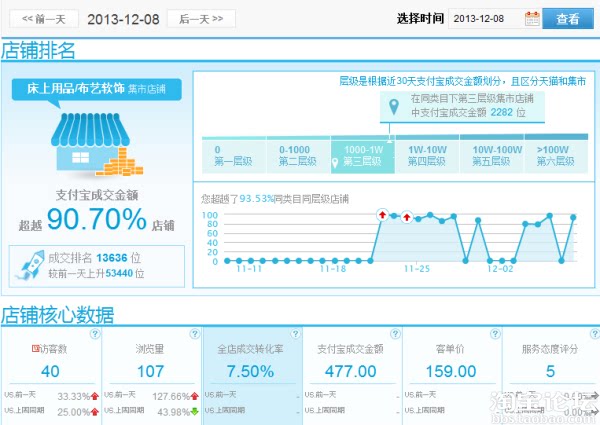The height and width of the screenshot is (425, 600).
Task: Click the 店铺排名 section heading
Action: 38,50
